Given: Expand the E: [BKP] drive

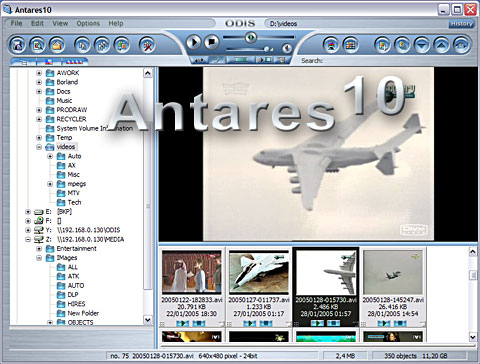Looking at the screenshot, I should (x=28, y=212).
